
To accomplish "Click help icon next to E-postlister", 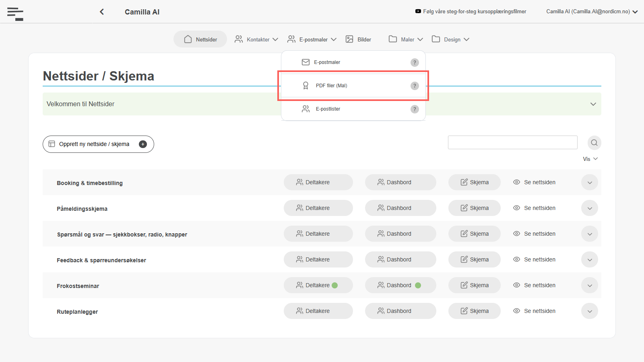I will tap(415, 109).
